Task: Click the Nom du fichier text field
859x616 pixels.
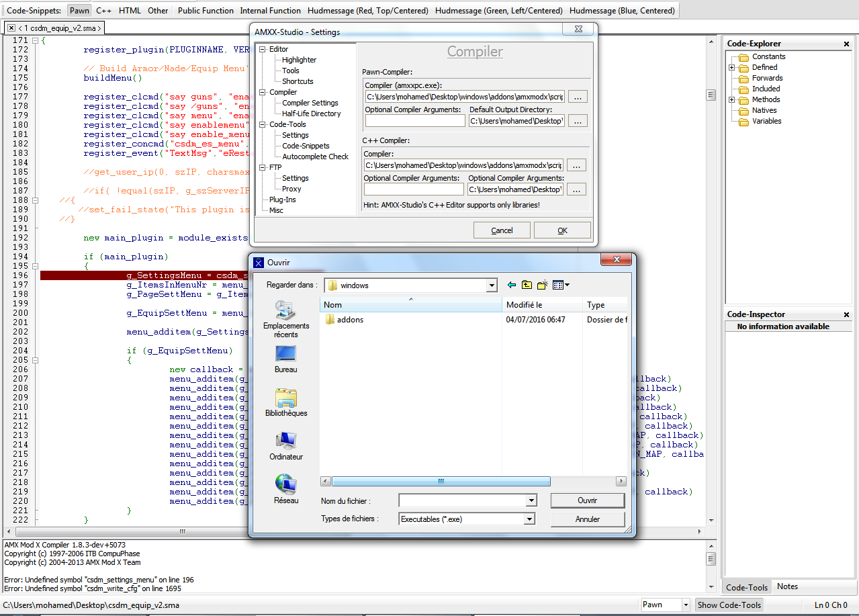Action: [463, 500]
